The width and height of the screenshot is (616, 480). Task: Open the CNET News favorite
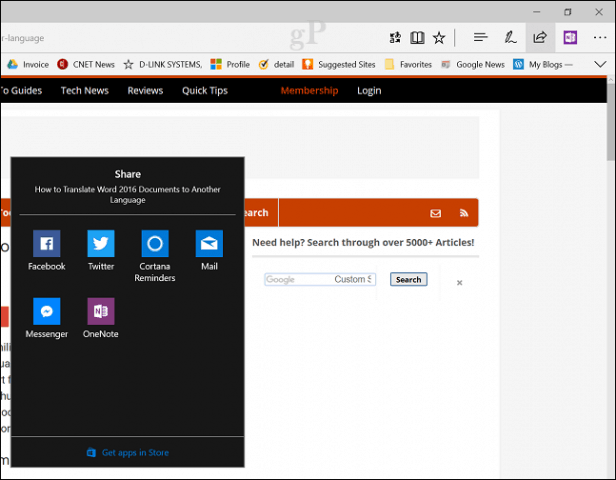click(x=86, y=64)
